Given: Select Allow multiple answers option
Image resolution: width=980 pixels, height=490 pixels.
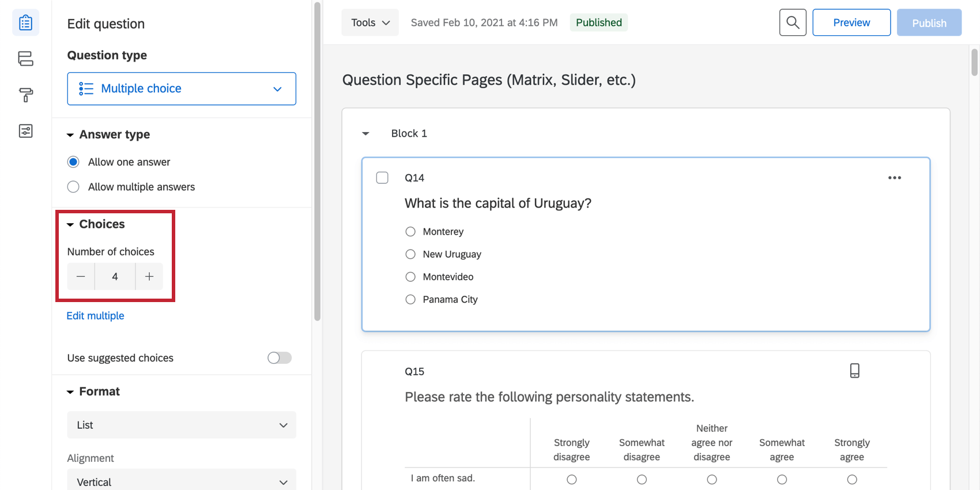Looking at the screenshot, I should coord(73,187).
